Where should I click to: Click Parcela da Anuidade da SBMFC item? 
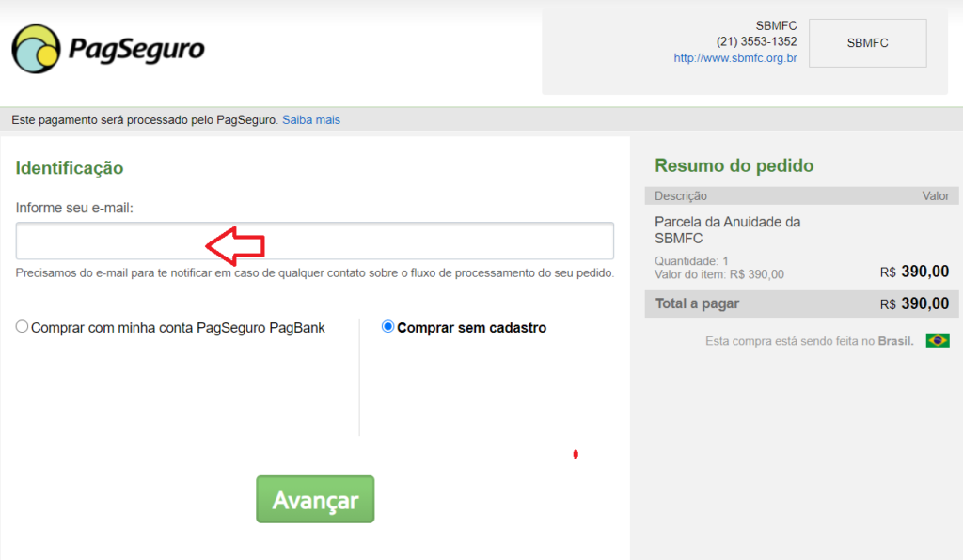point(727,230)
